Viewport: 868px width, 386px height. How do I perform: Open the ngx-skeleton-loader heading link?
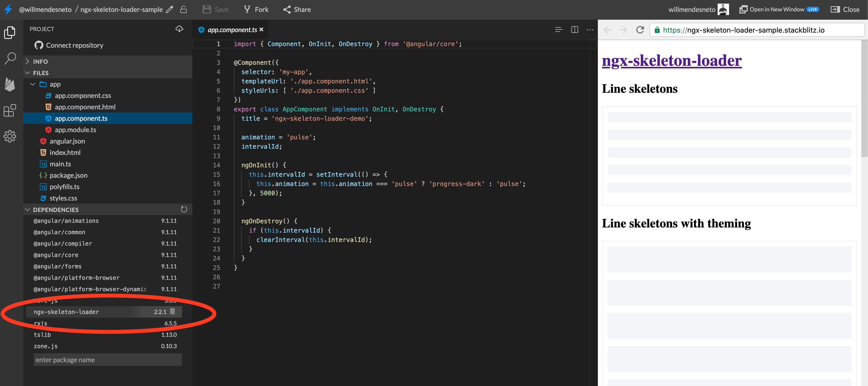point(671,61)
